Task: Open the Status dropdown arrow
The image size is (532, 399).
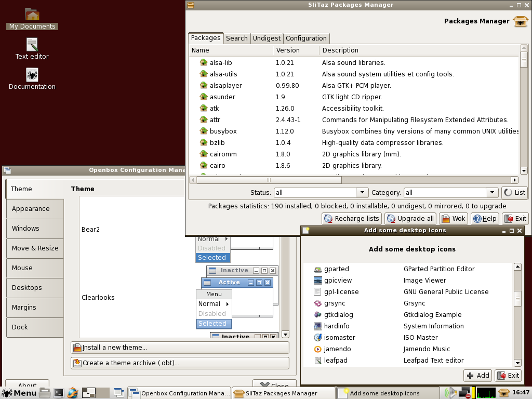Action: (362, 192)
